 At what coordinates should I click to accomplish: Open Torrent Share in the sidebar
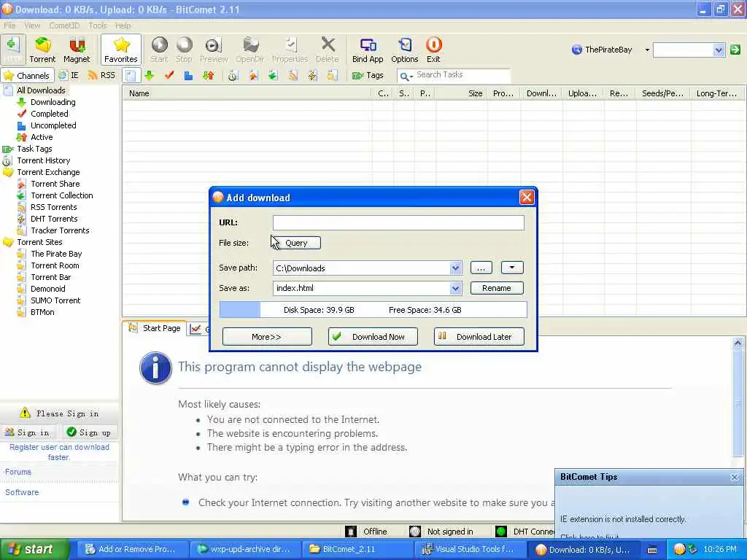[55, 184]
